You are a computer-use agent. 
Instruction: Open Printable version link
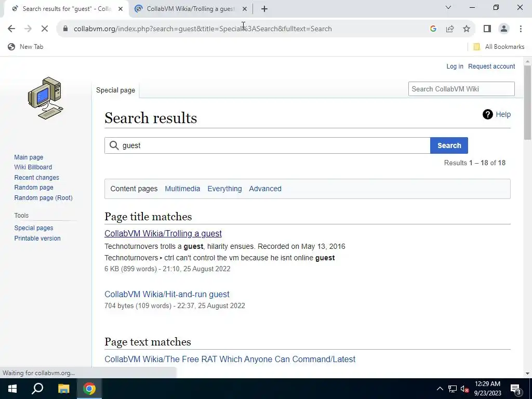click(37, 238)
